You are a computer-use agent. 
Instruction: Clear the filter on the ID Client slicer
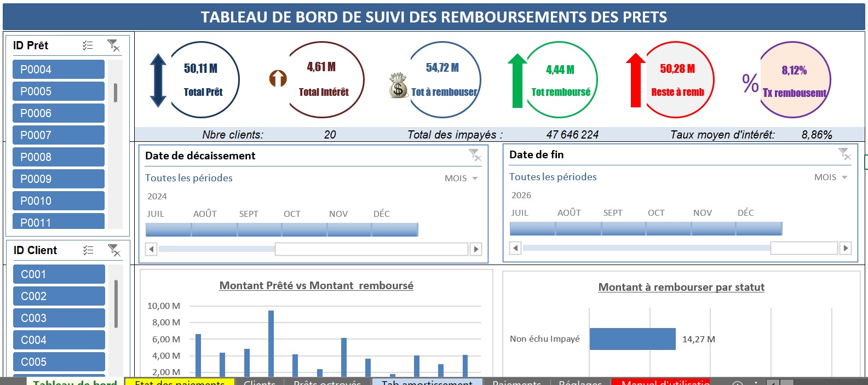(x=114, y=250)
